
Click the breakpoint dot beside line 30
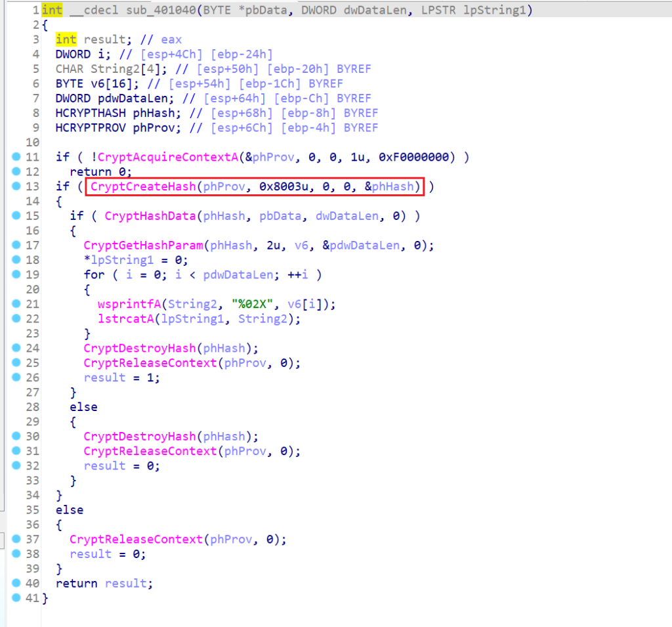point(16,437)
